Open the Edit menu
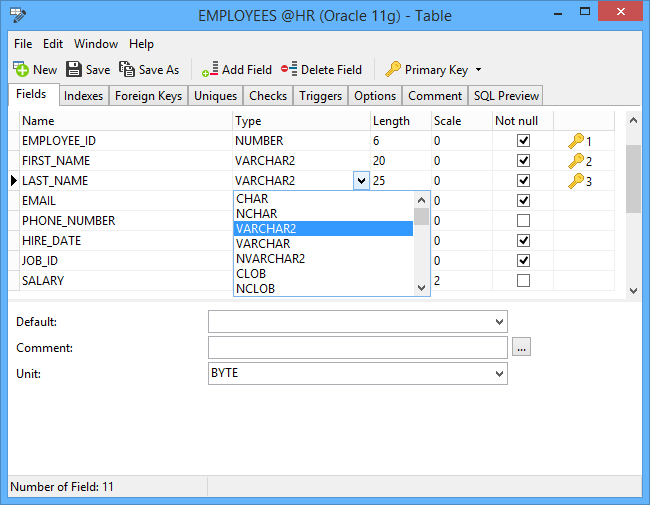 [x=53, y=44]
